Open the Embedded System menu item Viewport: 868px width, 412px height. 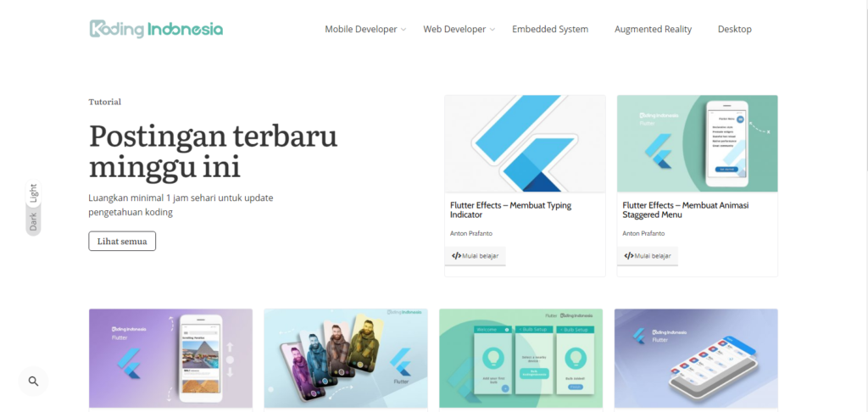pos(550,30)
